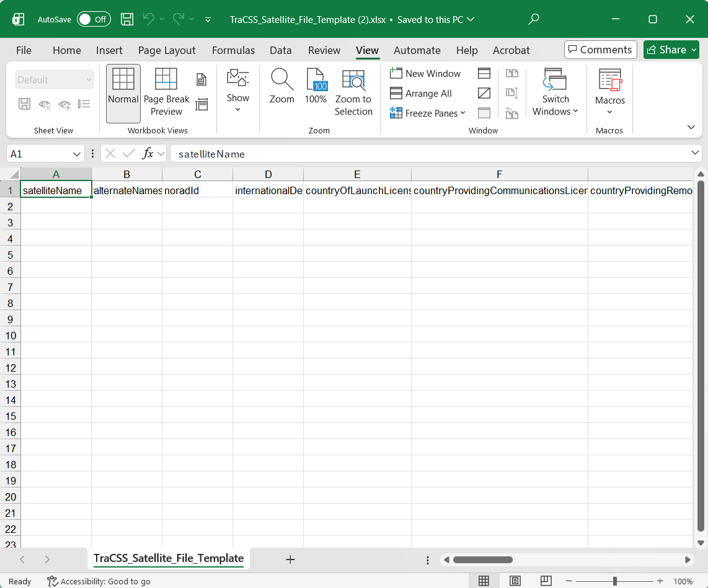Open a New Window
The width and height of the screenshot is (708, 588).
point(425,73)
